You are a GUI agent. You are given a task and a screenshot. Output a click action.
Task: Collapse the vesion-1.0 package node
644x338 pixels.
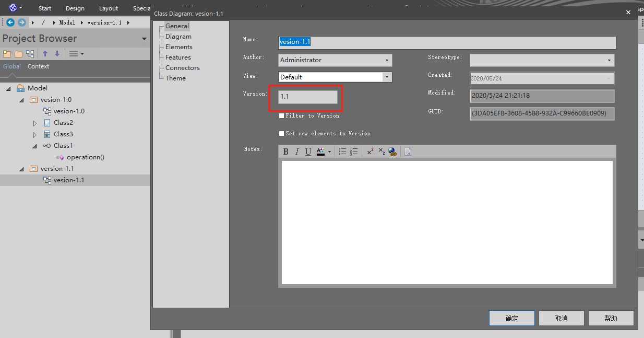click(x=21, y=100)
